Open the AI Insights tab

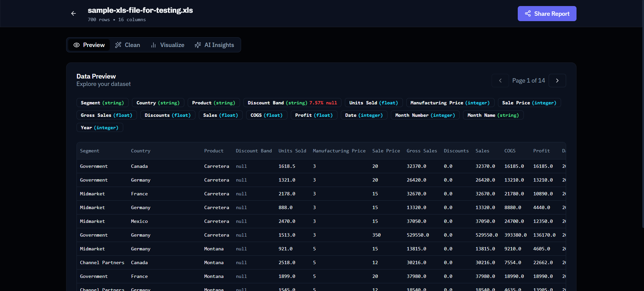pos(215,45)
